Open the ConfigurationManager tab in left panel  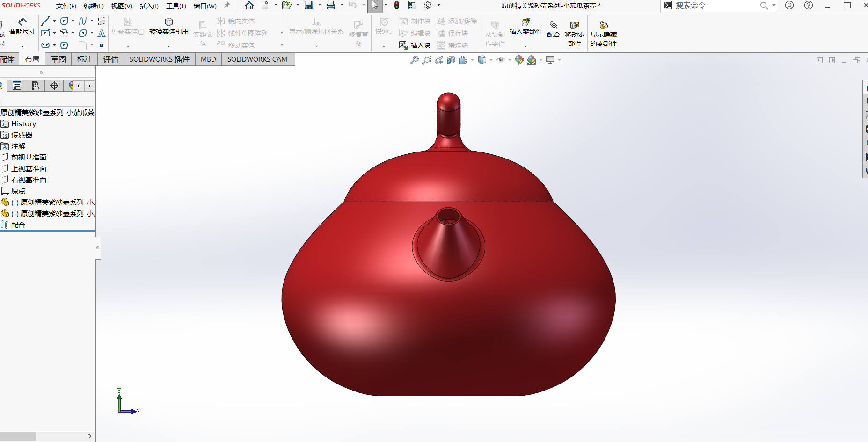tap(36, 86)
